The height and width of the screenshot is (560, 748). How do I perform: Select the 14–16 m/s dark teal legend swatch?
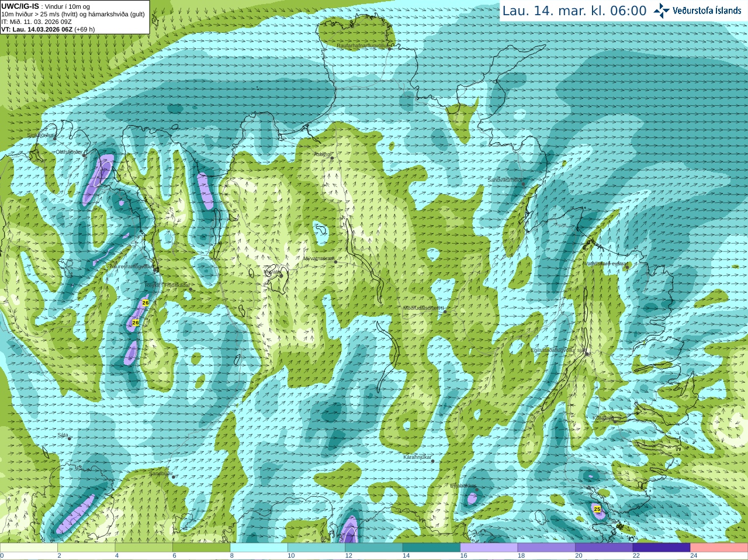[431, 548]
